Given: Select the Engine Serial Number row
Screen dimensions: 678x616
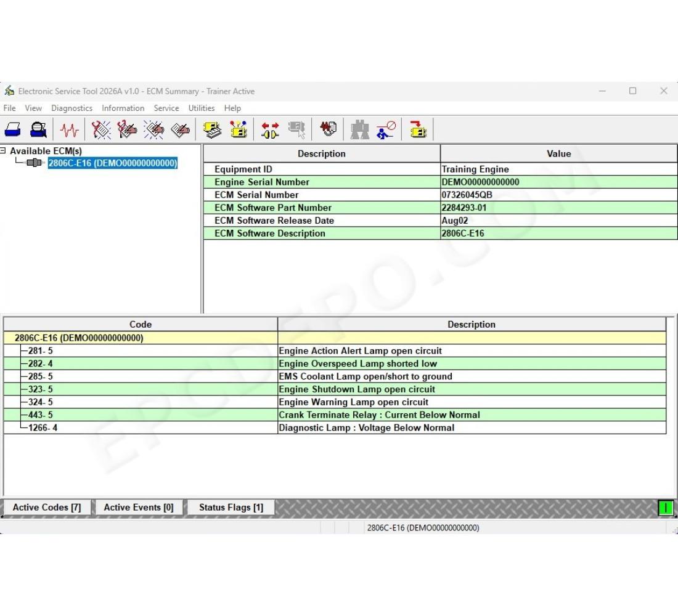Looking at the screenshot, I should click(x=440, y=182).
